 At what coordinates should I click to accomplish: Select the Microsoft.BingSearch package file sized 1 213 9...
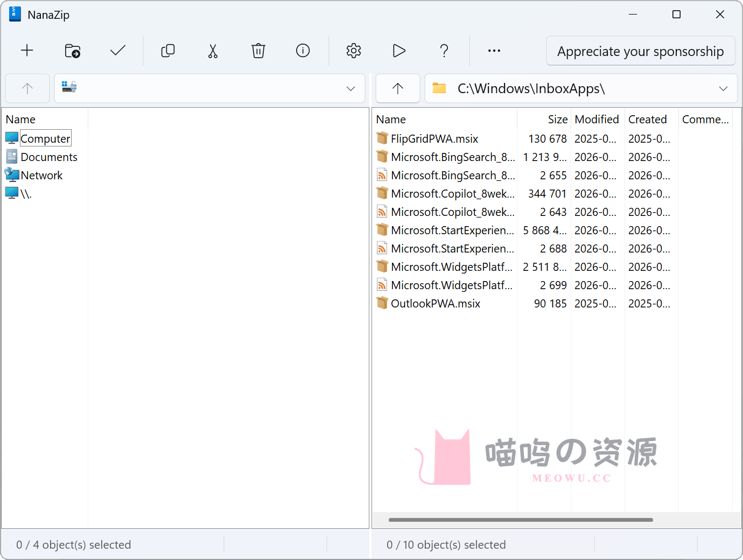tap(453, 157)
